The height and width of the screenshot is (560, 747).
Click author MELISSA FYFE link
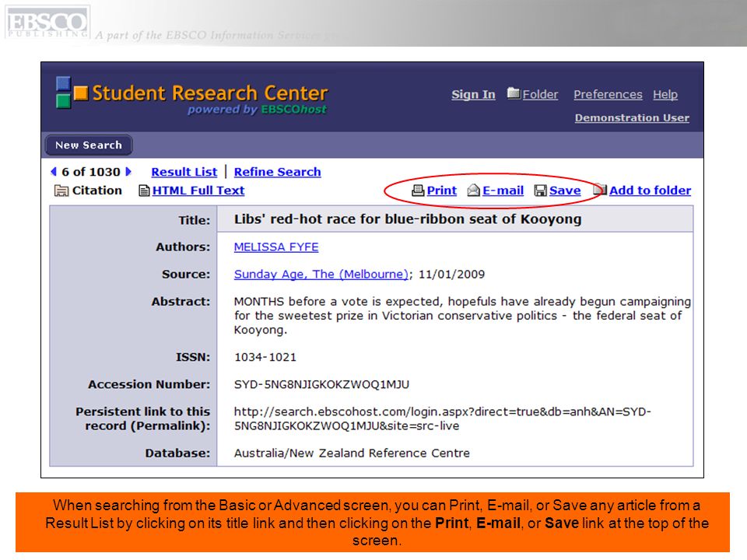[276, 247]
